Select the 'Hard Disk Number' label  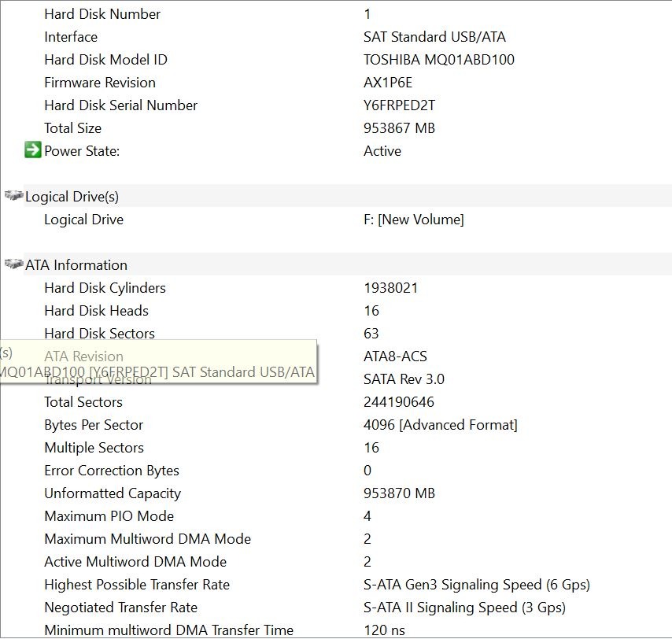tap(102, 14)
